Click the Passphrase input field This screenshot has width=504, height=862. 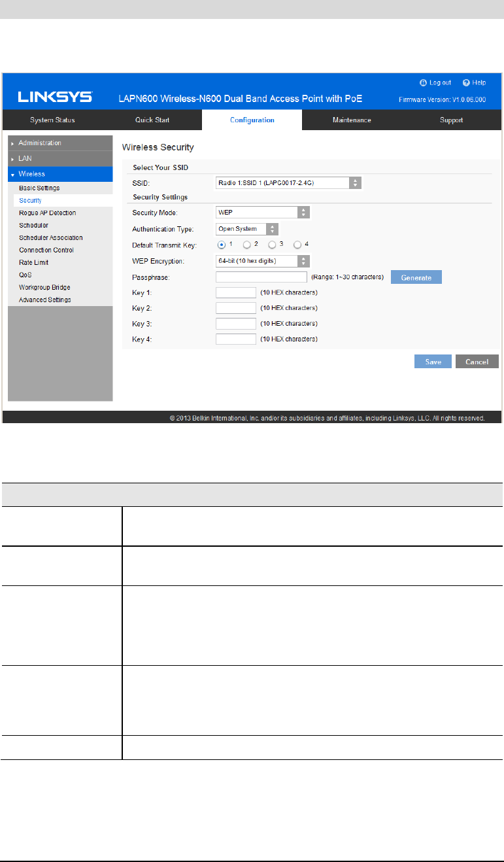(261, 277)
